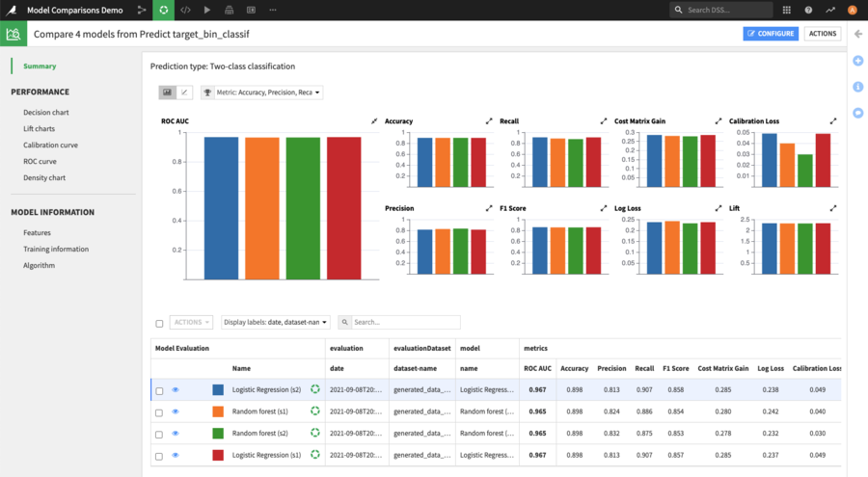Open the code notebooks icon
Viewport: 868px width, 477px height.
pos(185,10)
